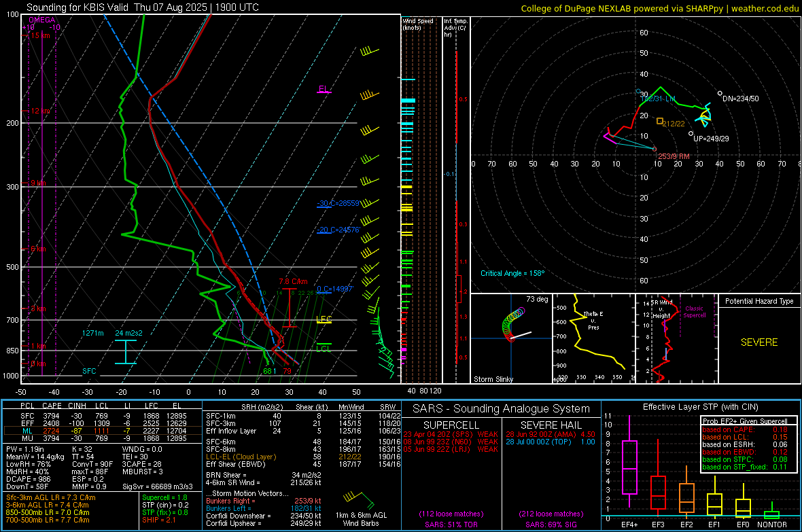This screenshot has width=802, height=532.
Task: Click the 'based on STPC: 0.08' legend line
Action: [745, 459]
